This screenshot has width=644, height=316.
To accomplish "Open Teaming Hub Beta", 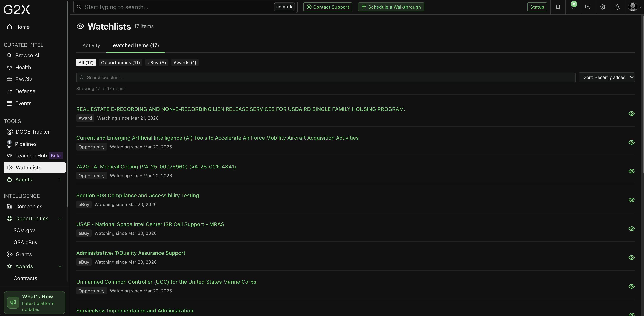I will pyautogui.click(x=35, y=156).
